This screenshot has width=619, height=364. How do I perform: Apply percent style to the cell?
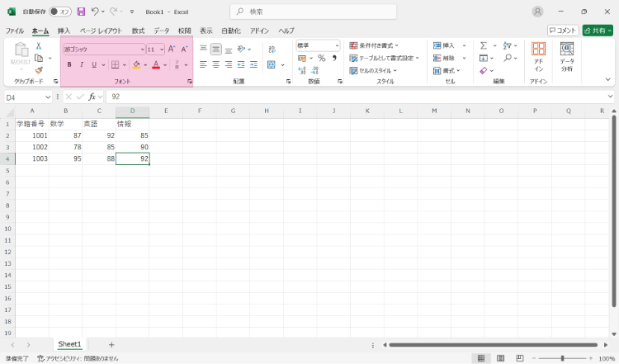point(321,59)
